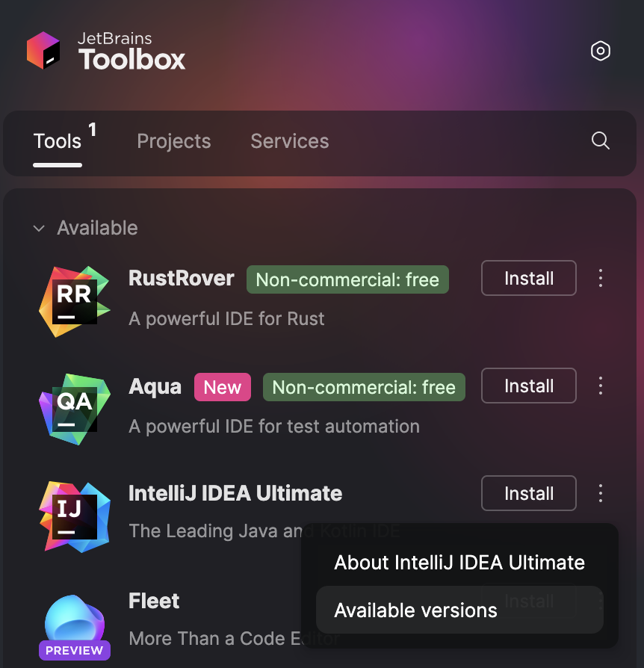Select the Tools tab
The width and height of the screenshot is (644, 668).
tap(57, 140)
